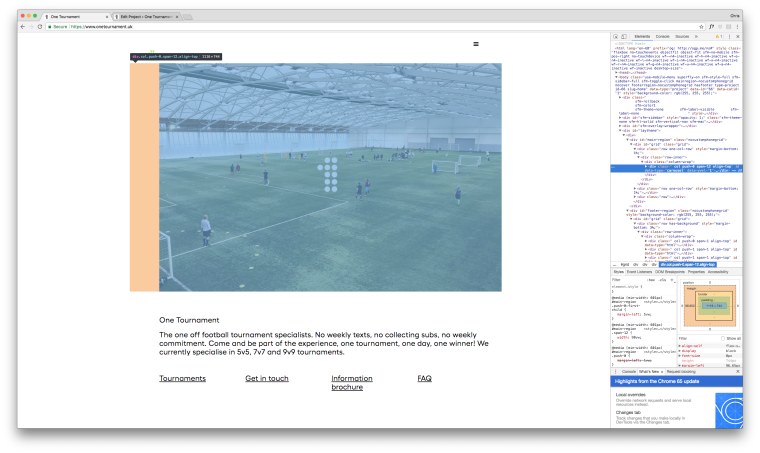The image size is (760, 453).
Task: Open the FAQ link
Action: [x=424, y=378]
